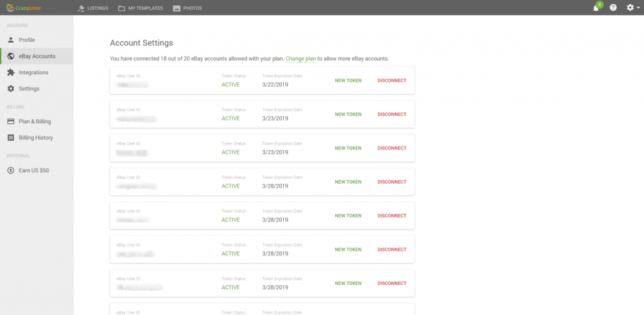Click the sidebar Settings gear icon
This screenshot has height=315, width=644.
pos(11,89)
